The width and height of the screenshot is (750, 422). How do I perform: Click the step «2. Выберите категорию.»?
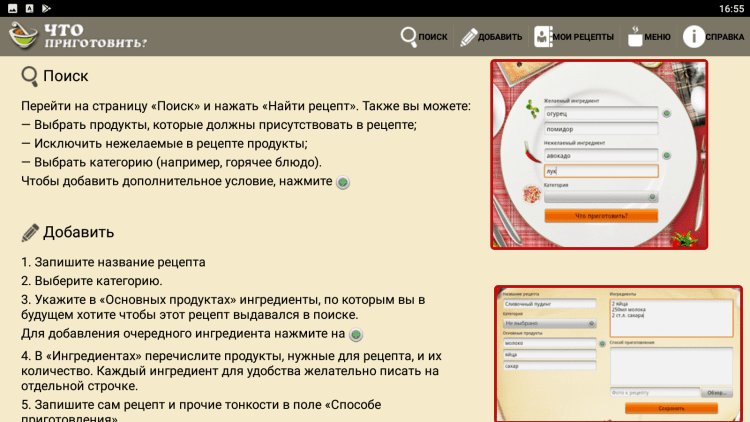pos(91,281)
